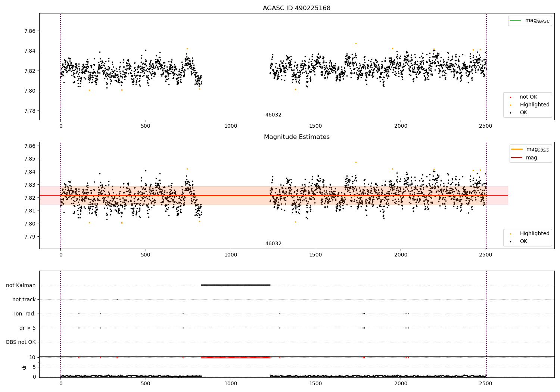Click the 'Ion. rad.' row label
560x392 pixels.
[x=25, y=314]
